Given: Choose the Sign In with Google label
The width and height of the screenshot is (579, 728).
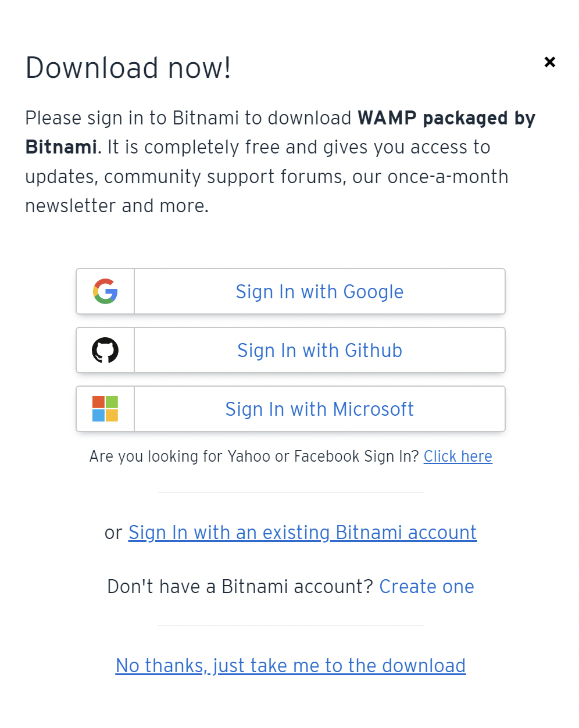Looking at the screenshot, I should (x=319, y=291).
